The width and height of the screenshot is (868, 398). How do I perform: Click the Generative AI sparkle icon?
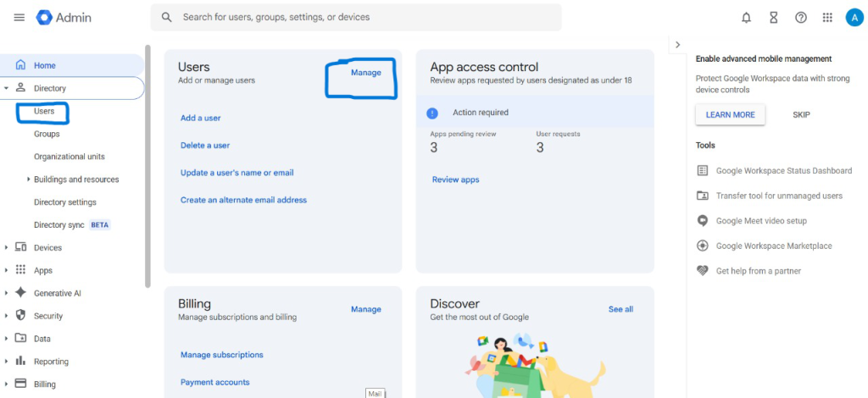(x=20, y=292)
